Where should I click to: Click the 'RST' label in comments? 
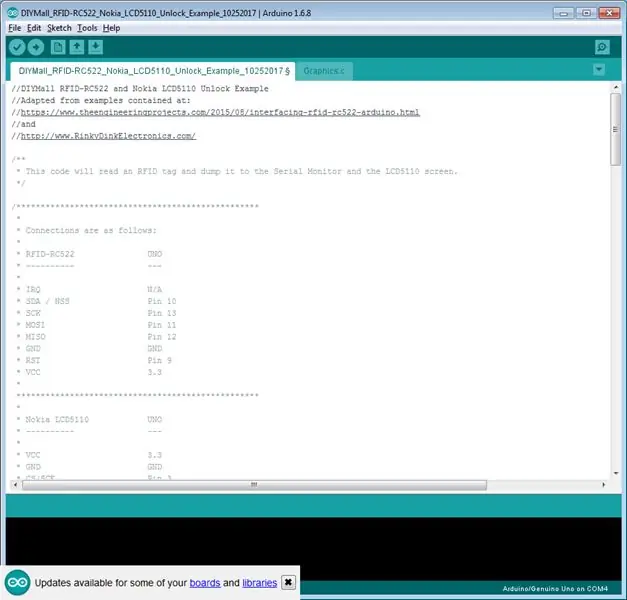(x=33, y=360)
